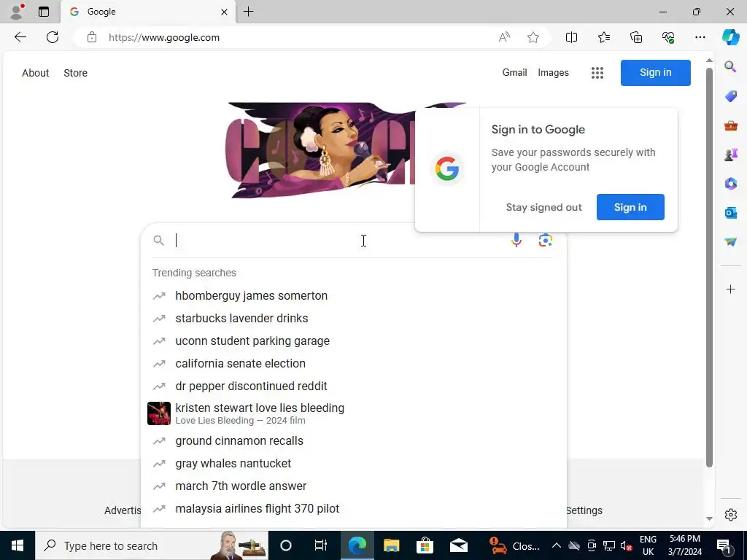Select 'dr pepper discontinued reddit' suggestion
The height and width of the screenshot is (560, 747).
pyautogui.click(x=354, y=386)
